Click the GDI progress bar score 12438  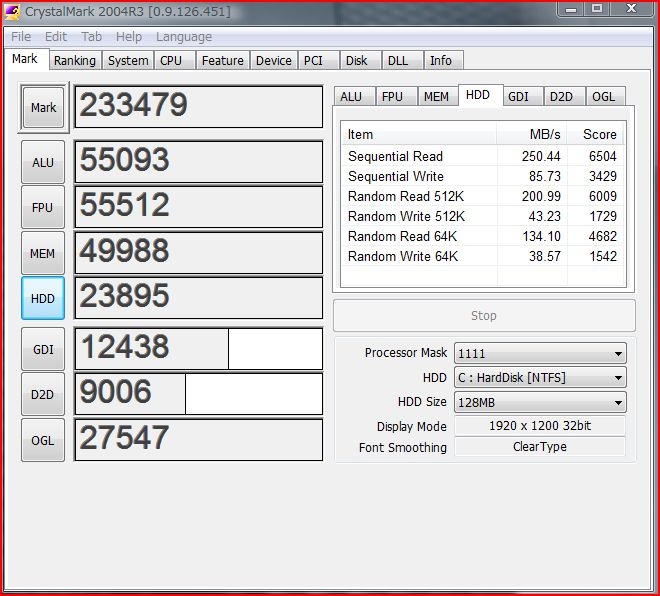point(199,349)
